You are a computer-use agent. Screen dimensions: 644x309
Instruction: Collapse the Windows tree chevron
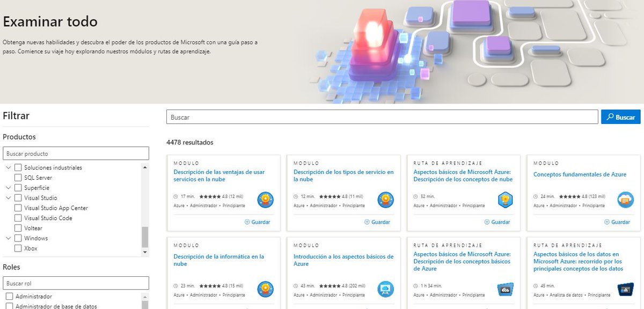click(x=8, y=238)
